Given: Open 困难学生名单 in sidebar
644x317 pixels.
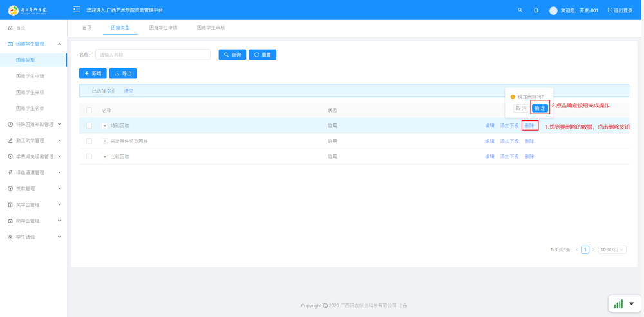Looking at the screenshot, I should 30,109.
